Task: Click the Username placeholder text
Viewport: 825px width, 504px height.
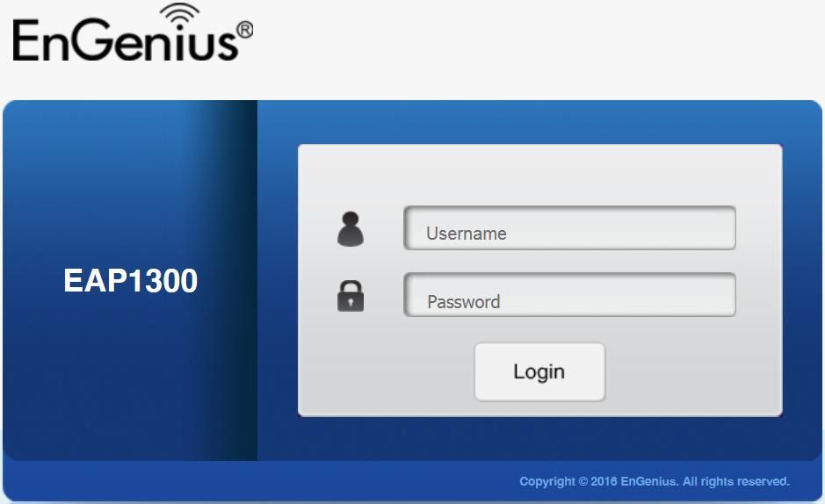Action: click(x=467, y=234)
